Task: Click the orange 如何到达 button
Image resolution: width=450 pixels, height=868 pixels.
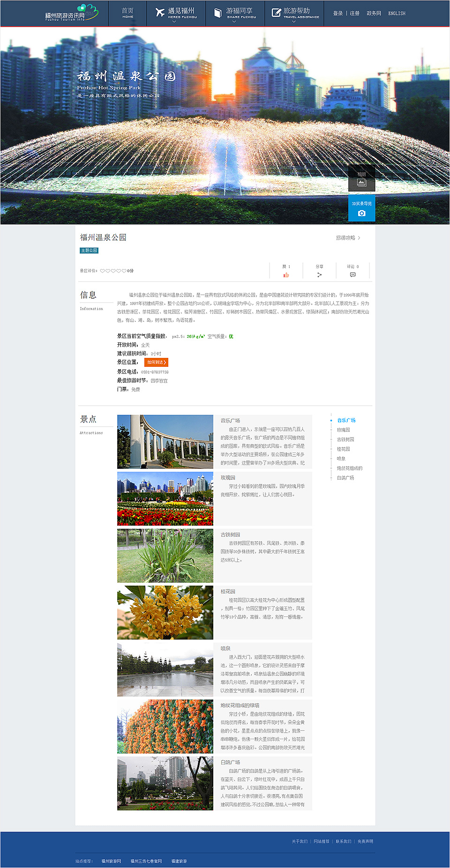Action: pyautogui.click(x=156, y=362)
